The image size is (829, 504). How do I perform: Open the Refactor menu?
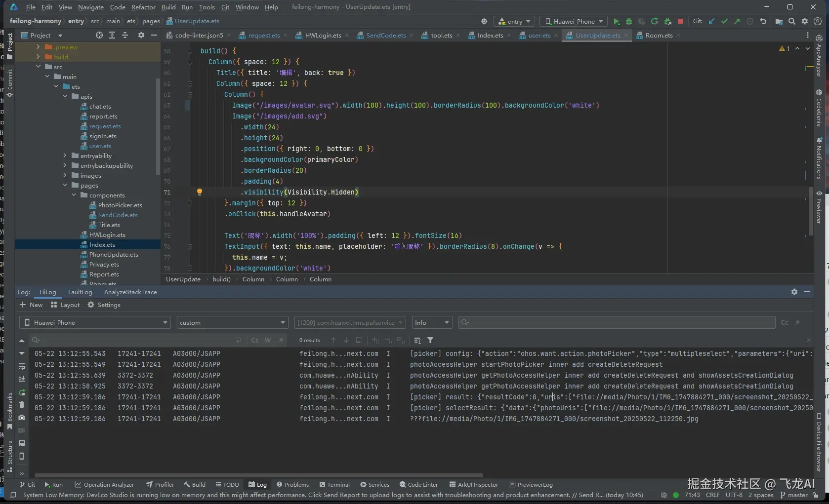point(143,7)
